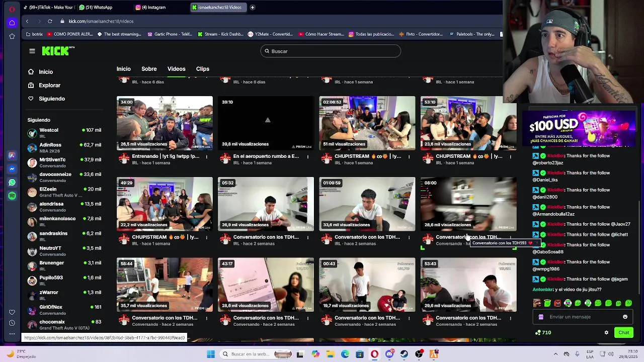Open File Explorer from taskbar

[x=331, y=354]
